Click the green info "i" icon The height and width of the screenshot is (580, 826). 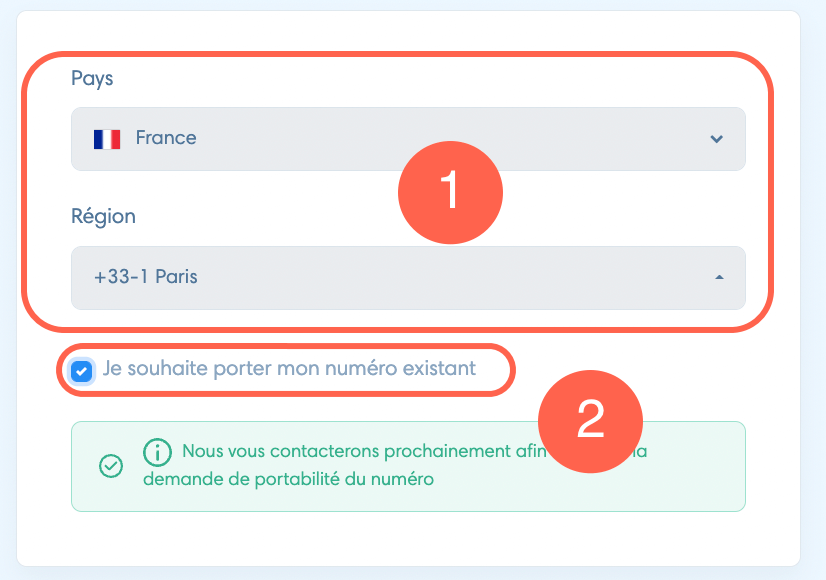(157, 452)
